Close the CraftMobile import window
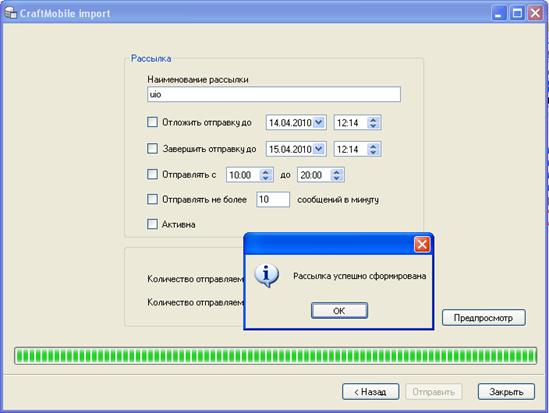The image size is (549, 413). 535,14
